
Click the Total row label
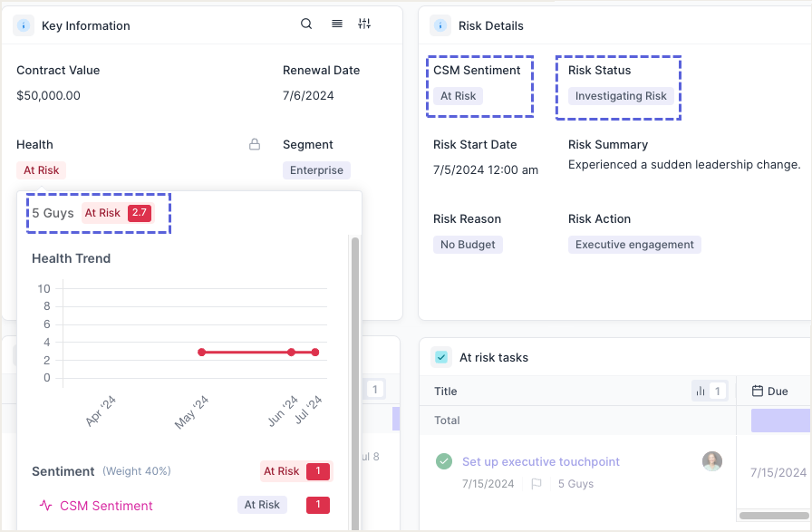pyautogui.click(x=447, y=421)
